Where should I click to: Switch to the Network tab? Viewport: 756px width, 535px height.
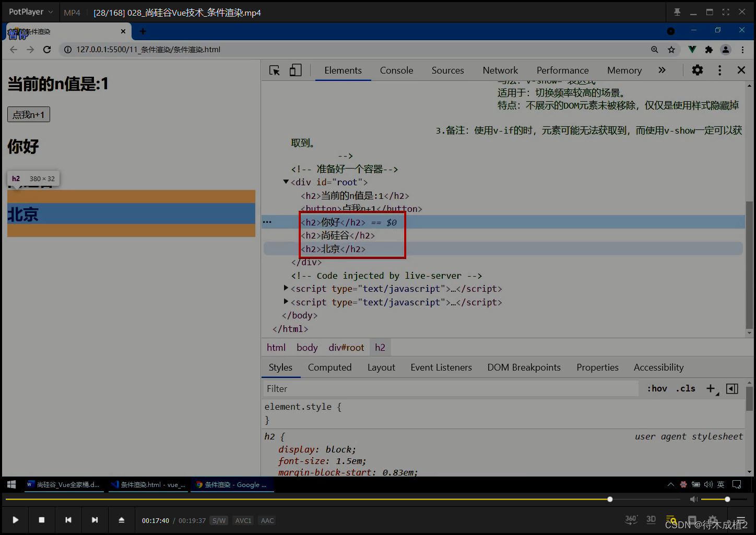click(x=500, y=70)
